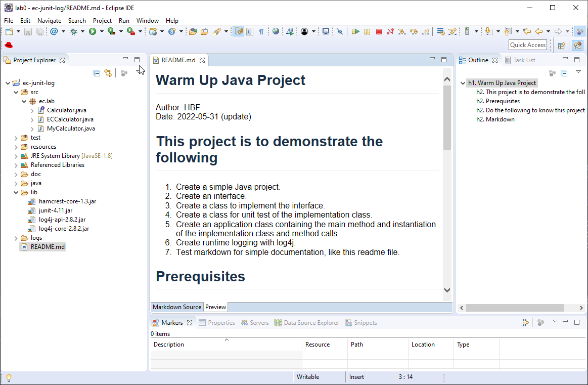The height and width of the screenshot is (385, 588).
Task: Toggle Skip All Breakpoints
Action: 340,31
